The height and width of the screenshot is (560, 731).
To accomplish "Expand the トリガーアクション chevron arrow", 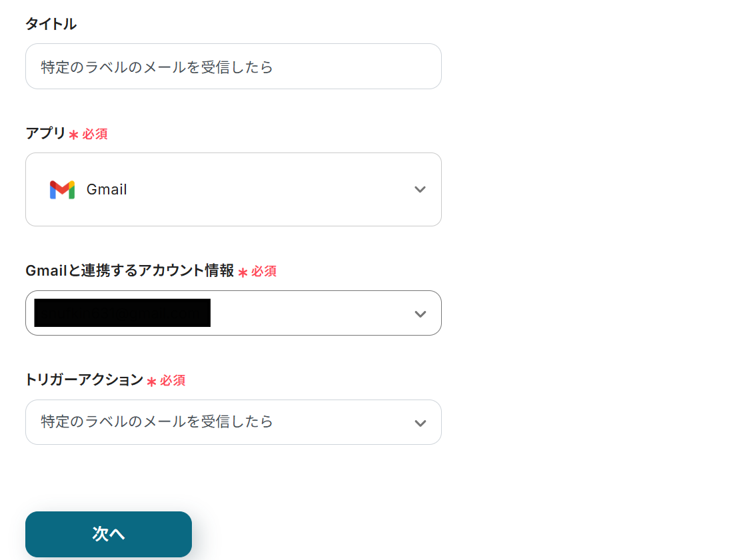I will (420, 423).
